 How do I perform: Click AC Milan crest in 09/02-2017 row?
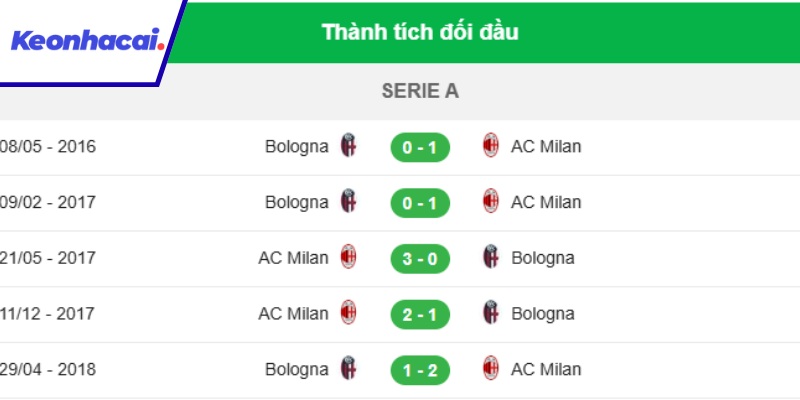pos(491,202)
